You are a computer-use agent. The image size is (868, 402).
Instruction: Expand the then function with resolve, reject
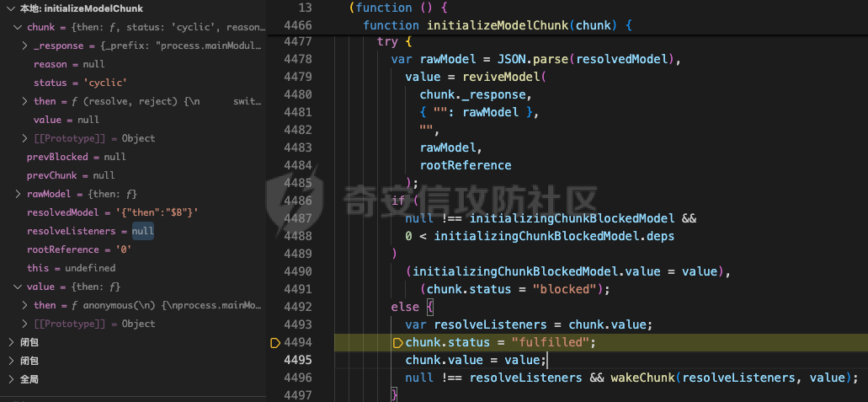(x=25, y=101)
